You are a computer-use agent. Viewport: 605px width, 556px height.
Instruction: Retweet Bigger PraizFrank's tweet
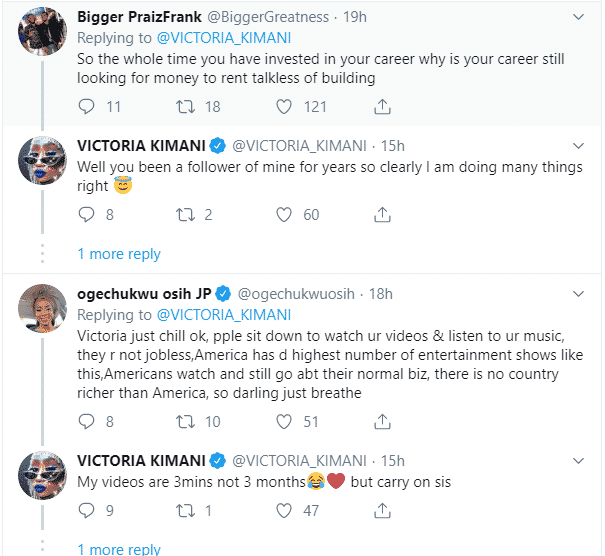click(x=185, y=106)
